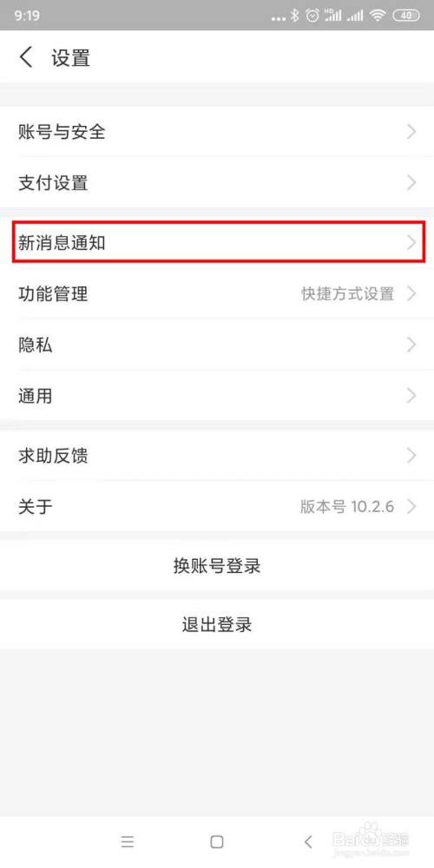434x868 pixels.
Task: Tap the alarm clock status icon
Action: click(312, 16)
